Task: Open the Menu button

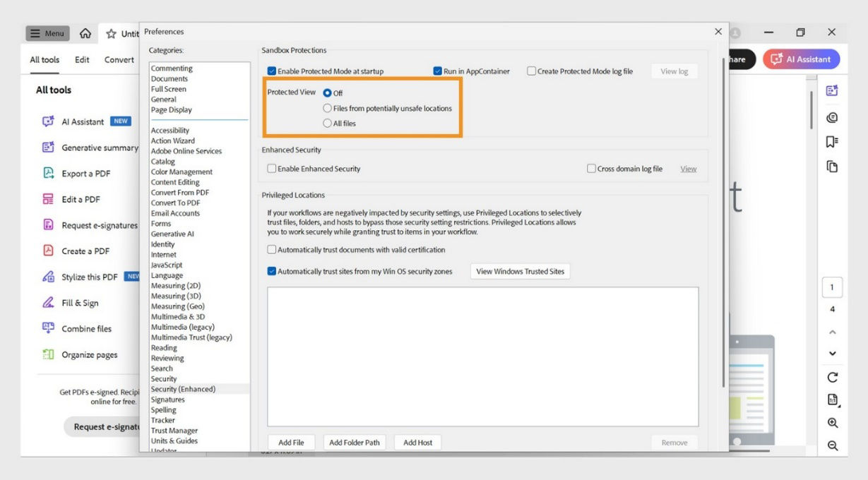Action: click(48, 33)
